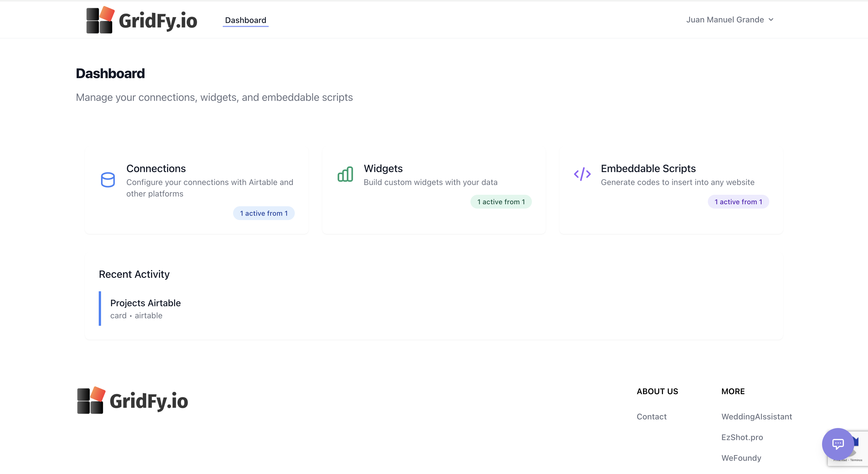Click the Embeddable Scripts code icon
The height and width of the screenshot is (474, 868).
tap(582, 174)
